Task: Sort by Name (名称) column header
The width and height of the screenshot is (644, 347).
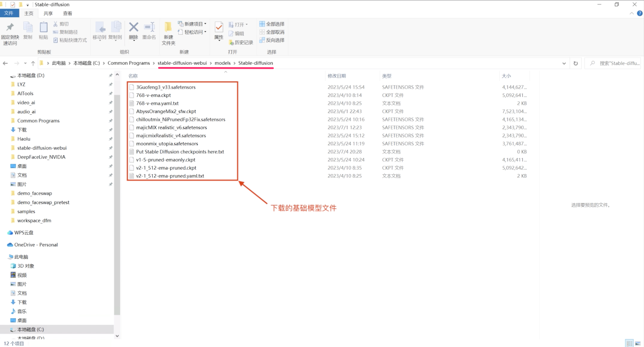Action: 133,76
